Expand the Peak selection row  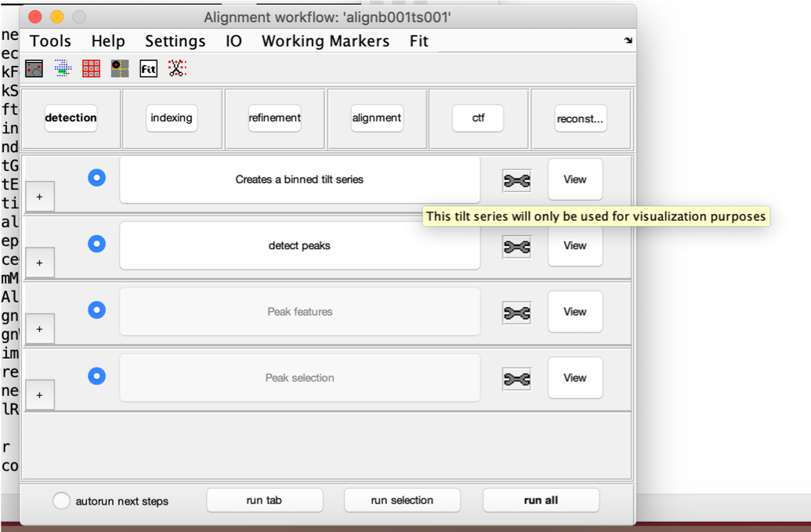(40, 396)
